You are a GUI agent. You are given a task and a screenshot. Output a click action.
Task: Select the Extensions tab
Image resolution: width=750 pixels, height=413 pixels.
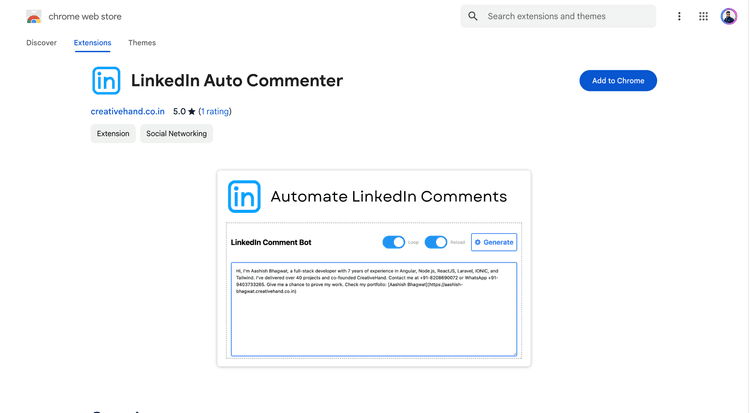coord(92,43)
